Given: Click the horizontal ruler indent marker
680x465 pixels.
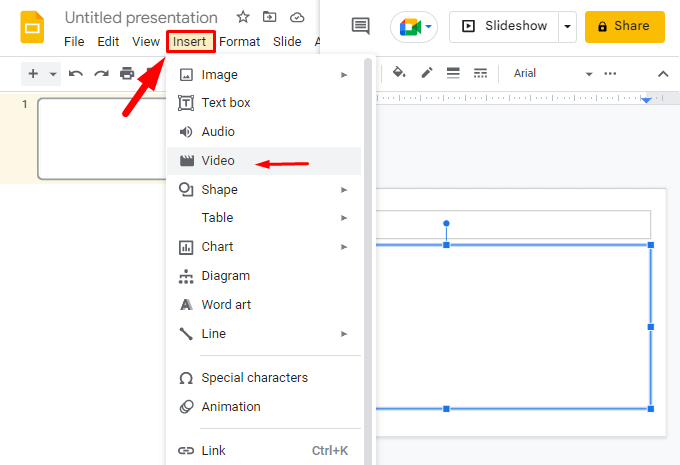Looking at the screenshot, I should (646, 100).
